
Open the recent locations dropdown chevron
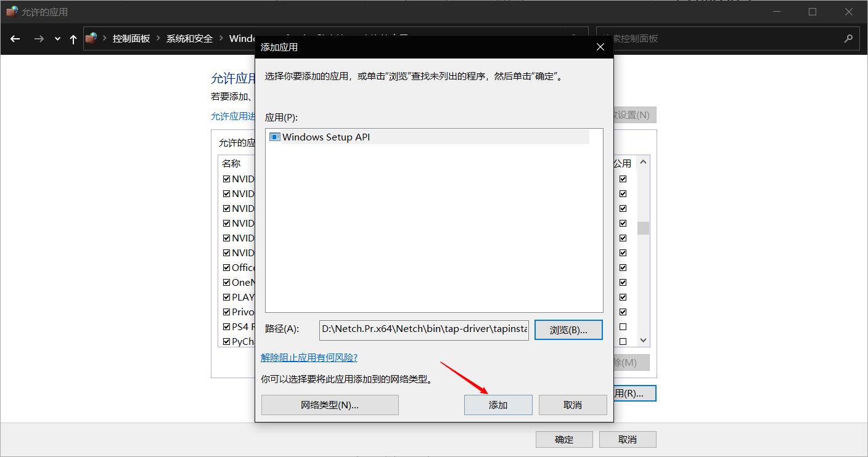[57, 39]
